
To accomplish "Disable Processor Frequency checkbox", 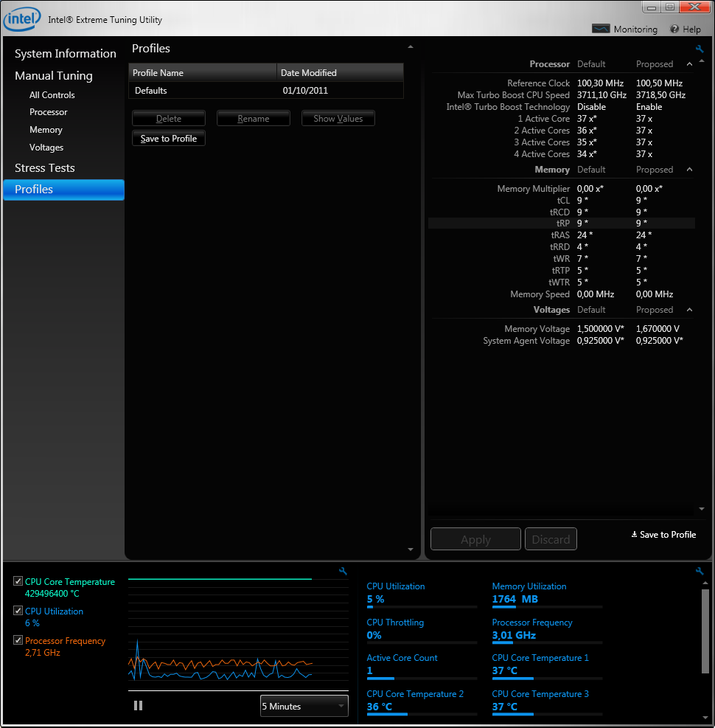I will 18,641.
